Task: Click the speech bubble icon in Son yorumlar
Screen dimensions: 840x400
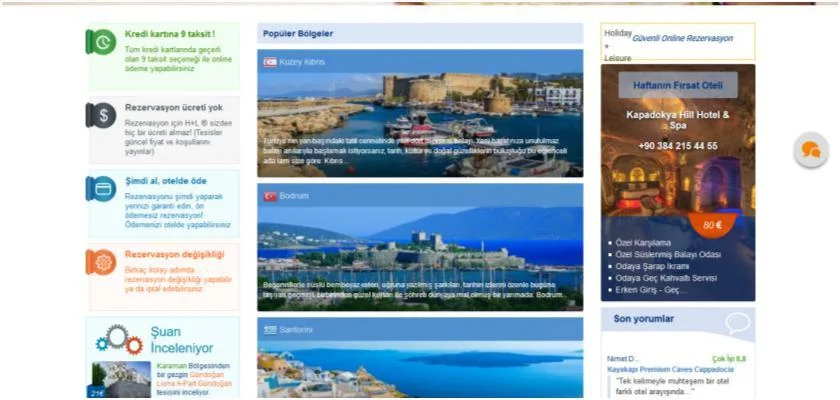Action: pos(738,322)
